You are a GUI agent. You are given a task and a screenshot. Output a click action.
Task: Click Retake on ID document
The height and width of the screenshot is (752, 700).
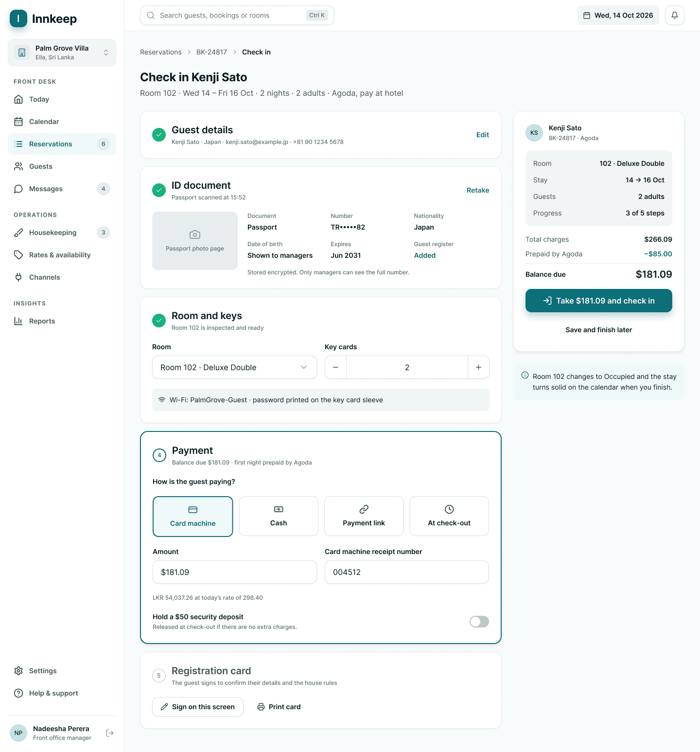pos(478,190)
